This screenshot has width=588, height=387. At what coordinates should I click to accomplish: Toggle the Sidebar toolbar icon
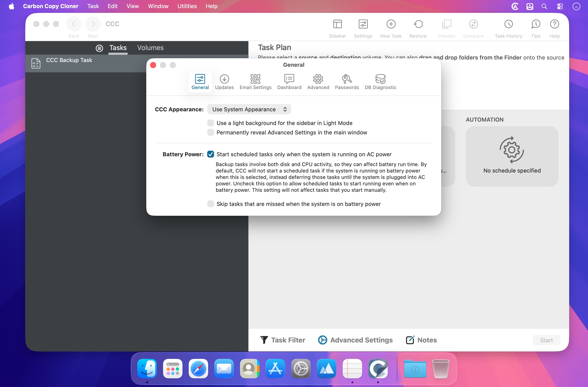point(337,24)
